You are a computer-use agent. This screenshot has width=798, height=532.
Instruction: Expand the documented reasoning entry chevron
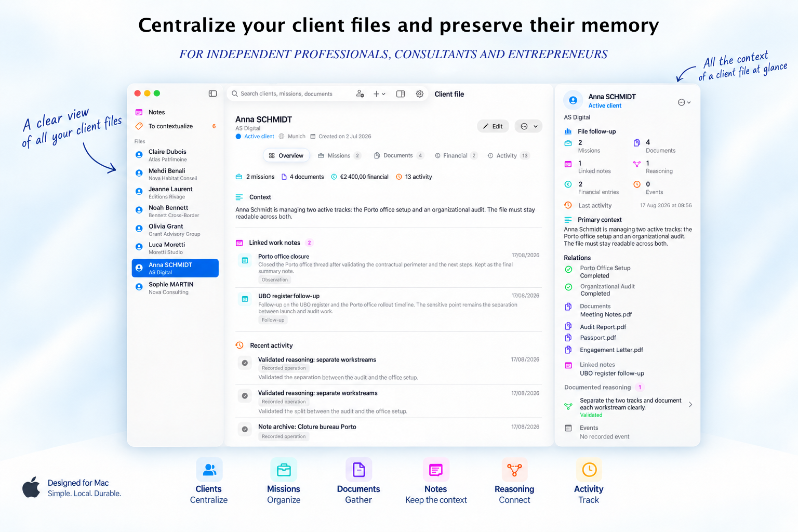690,404
